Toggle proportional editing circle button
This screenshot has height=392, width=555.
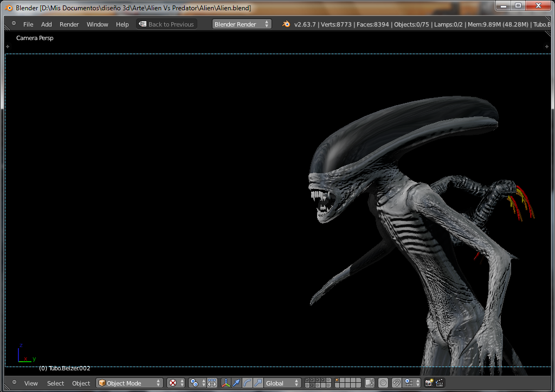click(383, 383)
